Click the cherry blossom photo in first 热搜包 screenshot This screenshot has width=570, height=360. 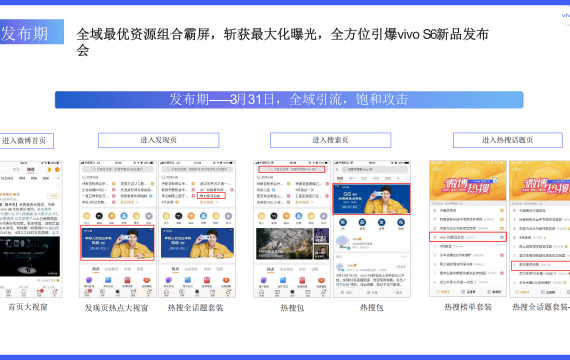click(284, 244)
